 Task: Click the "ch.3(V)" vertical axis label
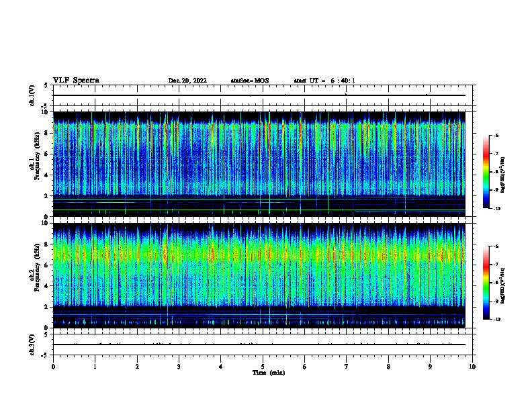[x=32, y=345]
